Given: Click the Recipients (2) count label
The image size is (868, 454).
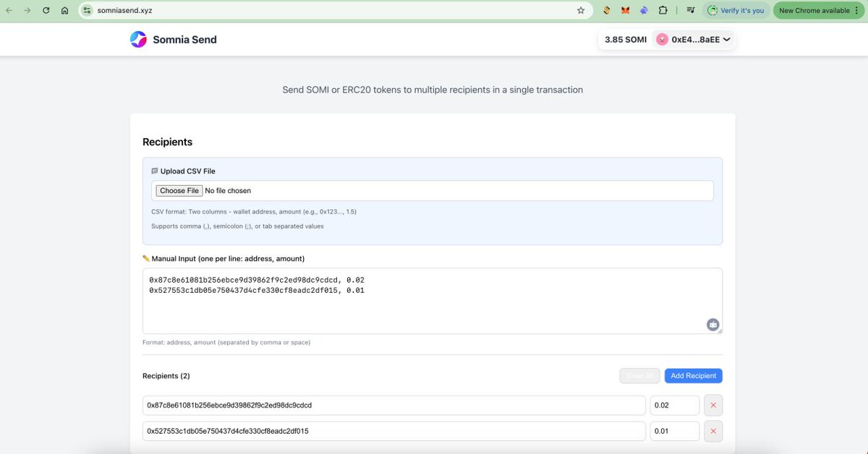Looking at the screenshot, I should pos(166,376).
